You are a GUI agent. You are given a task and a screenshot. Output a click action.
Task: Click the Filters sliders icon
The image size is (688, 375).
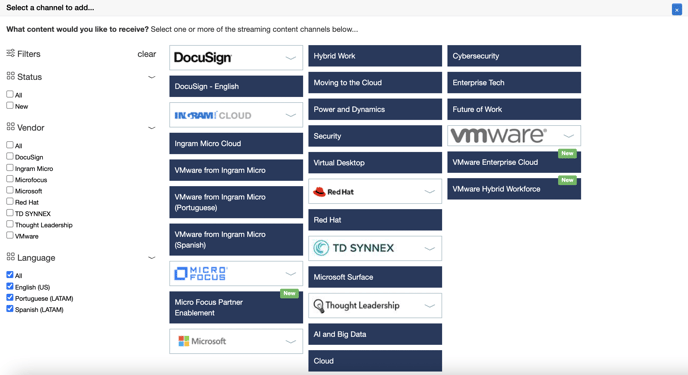(x=11, y=53)
